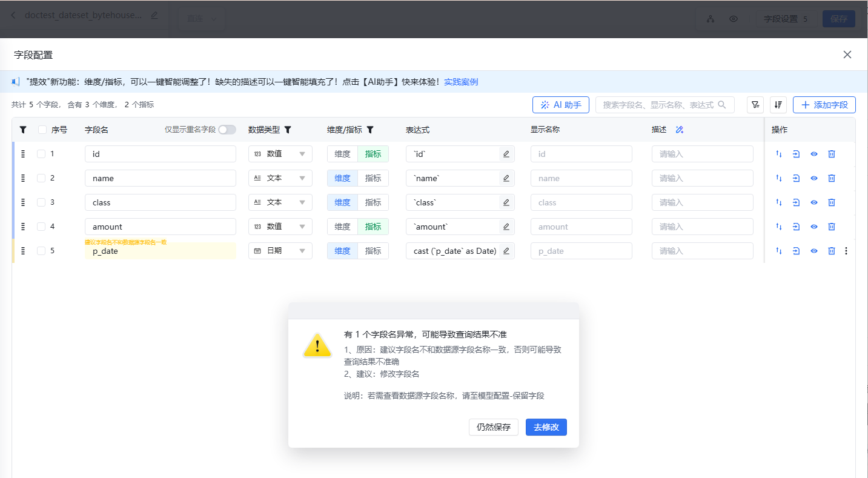
Task: Click the edit pencil in the p_date expression
Action: click(x=506, y=251)
